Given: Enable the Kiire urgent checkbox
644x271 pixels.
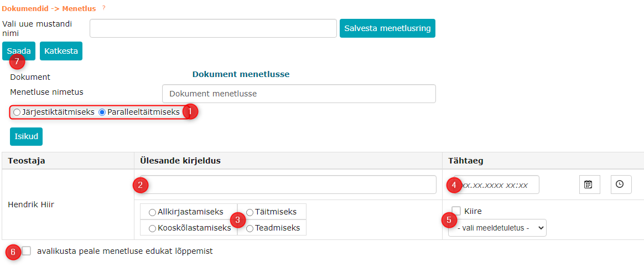Looking at the screenshot, I should coord(456,211).
